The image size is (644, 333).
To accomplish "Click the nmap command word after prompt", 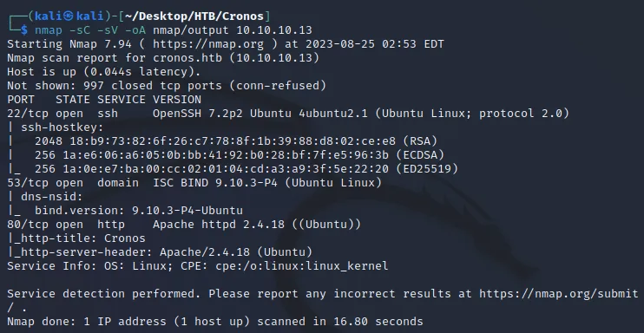I will pos(49,30).
